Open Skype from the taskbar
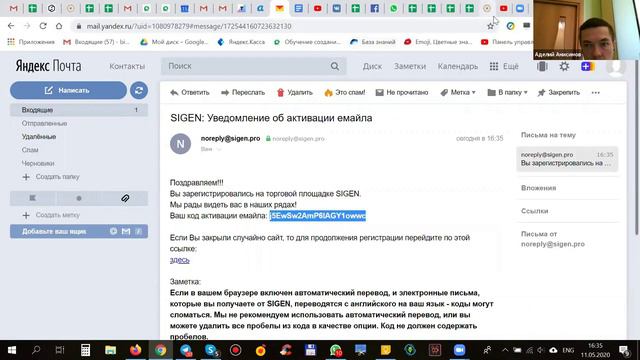This screenshot has height=360, width=640. [211, 350]
